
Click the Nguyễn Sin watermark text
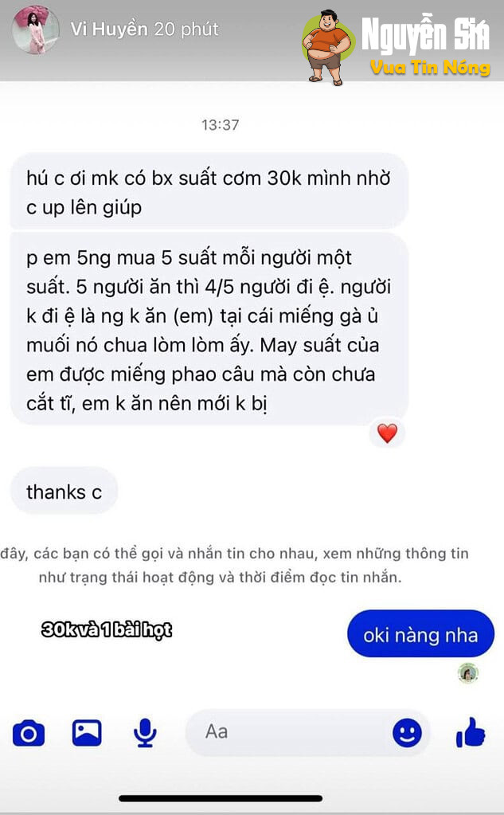(x=425, y=35)
